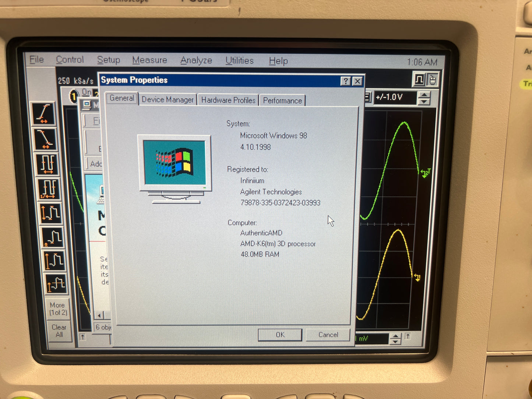Toggle the channel 1 On checkbox

[87, 92]
